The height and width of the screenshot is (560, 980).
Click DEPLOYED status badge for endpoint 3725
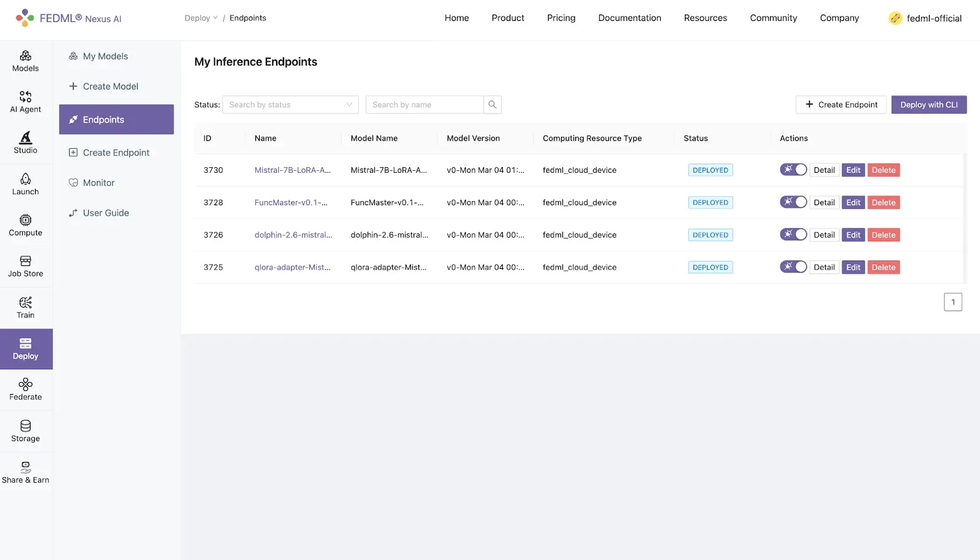pos(710,268)
